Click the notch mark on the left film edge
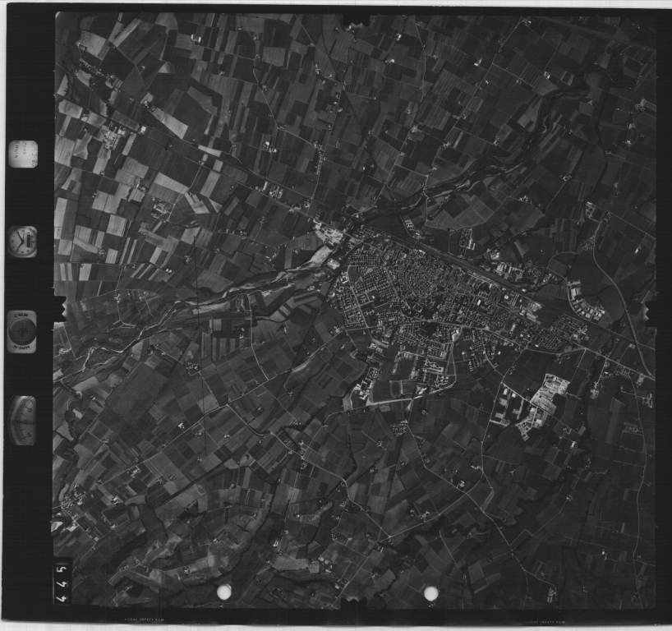 pos(58,311)
